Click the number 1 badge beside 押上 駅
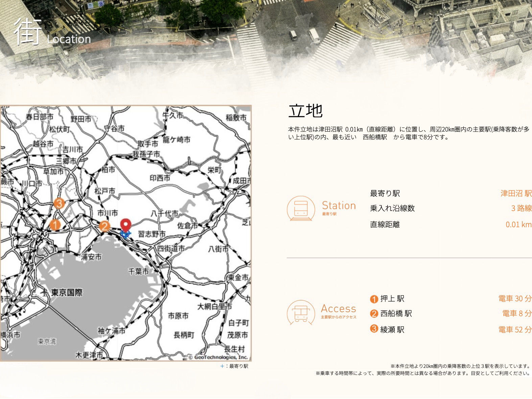 point(374,299)
